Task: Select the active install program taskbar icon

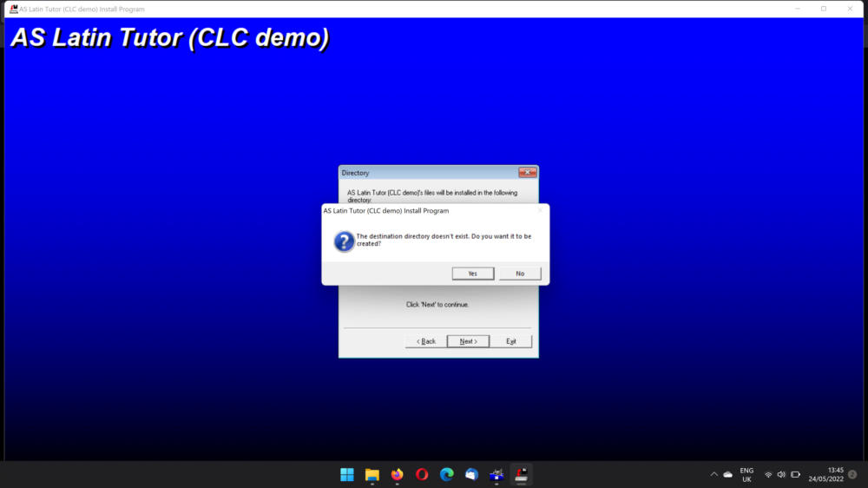Action: coord(522,474)
